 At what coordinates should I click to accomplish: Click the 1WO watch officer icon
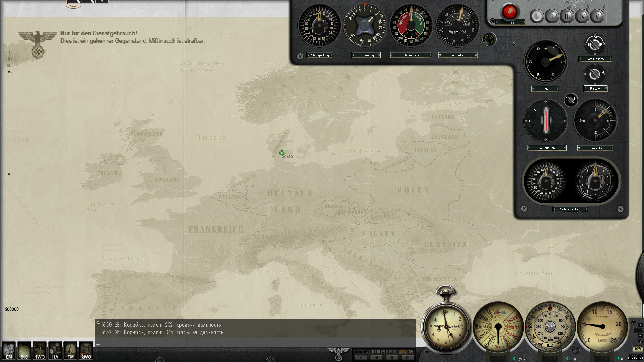click(40, 351)
